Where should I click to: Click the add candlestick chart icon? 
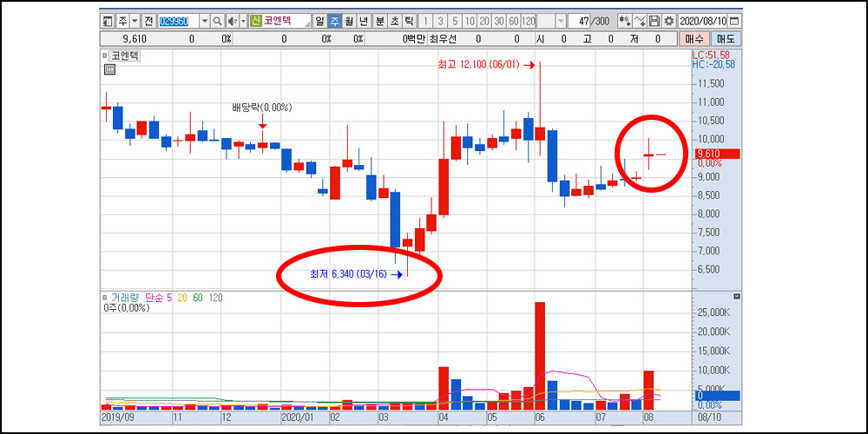pos(625,21)
